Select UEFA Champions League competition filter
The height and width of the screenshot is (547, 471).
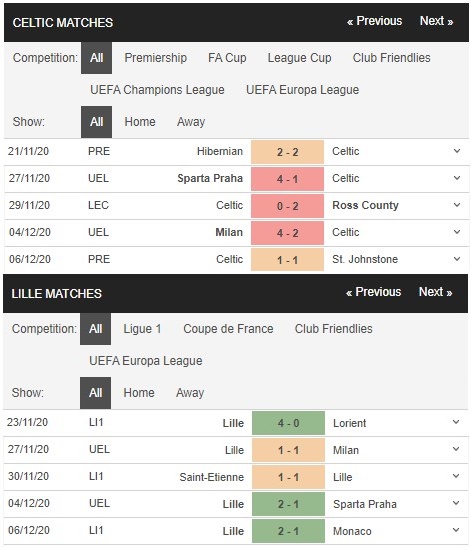pos(157,90)
